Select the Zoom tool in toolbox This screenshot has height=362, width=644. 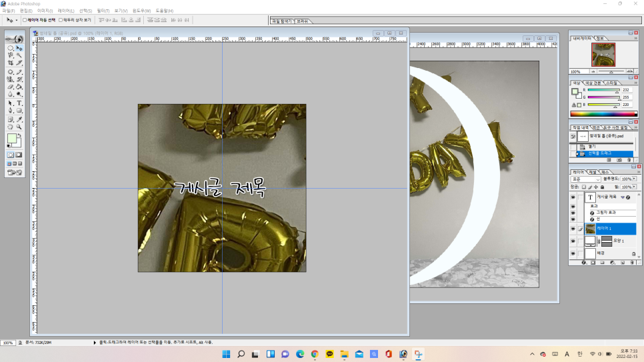[19, 127]
